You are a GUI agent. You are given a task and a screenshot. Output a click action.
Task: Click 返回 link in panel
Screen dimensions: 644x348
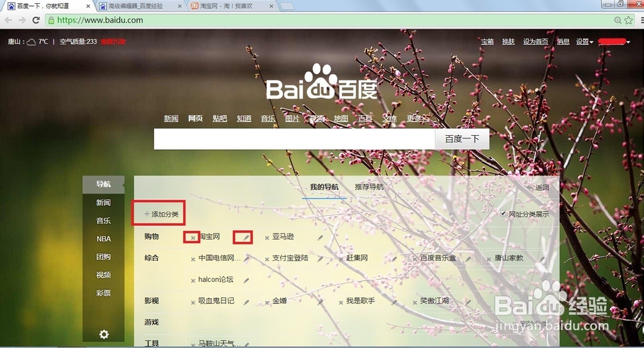coord(542,188)
